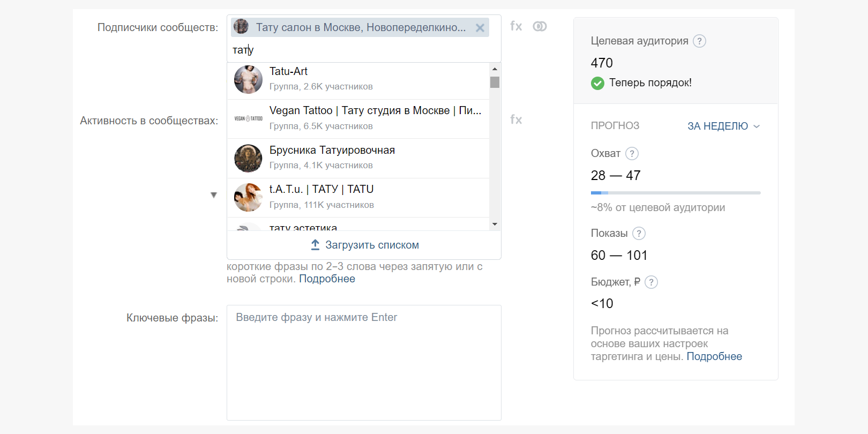Viewport: 868px width, 434px height.
Task: Click the fx icon beside Подписчики сообществ
Action: point(516,26)
